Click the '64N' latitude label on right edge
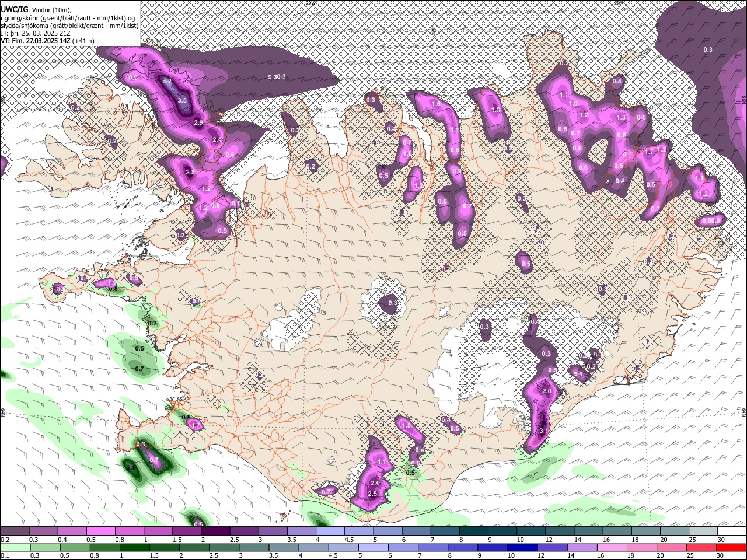This screenshot has width=747, height=560. click(x=744, y=412)
